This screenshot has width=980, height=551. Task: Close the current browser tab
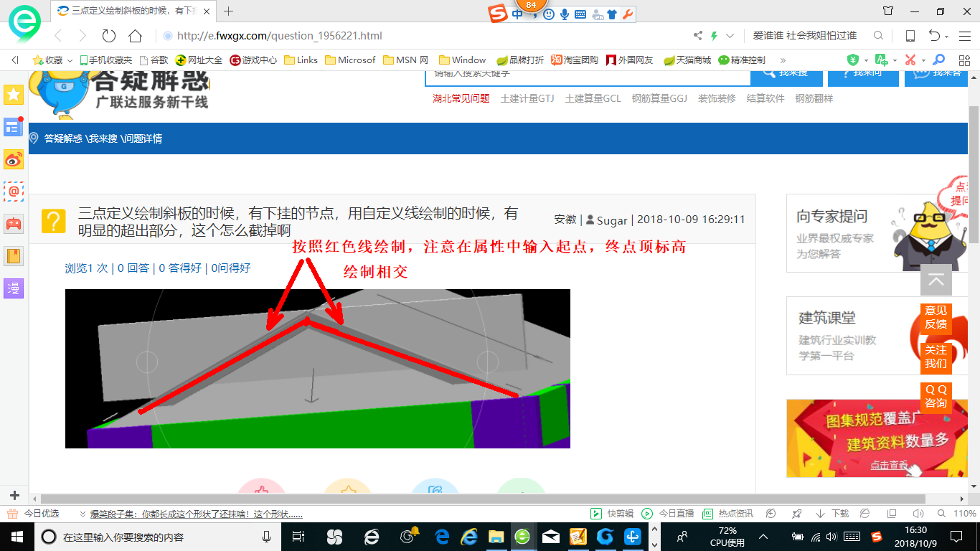click(x=207, y=11)
